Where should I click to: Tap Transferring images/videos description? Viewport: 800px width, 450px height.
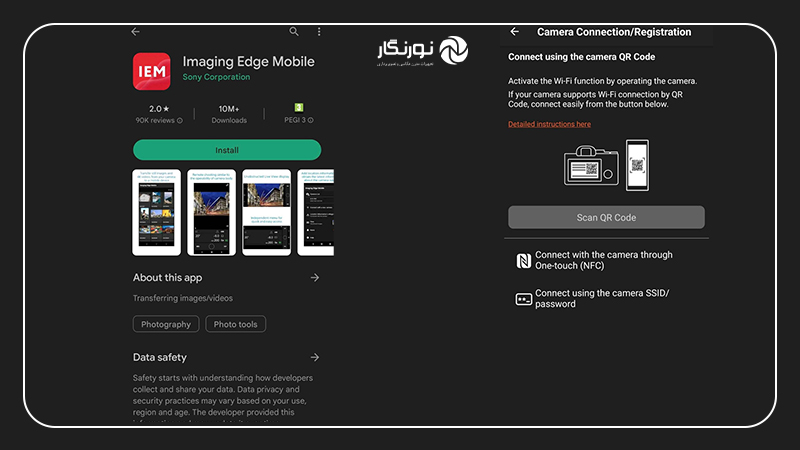(x=183, y=298)
